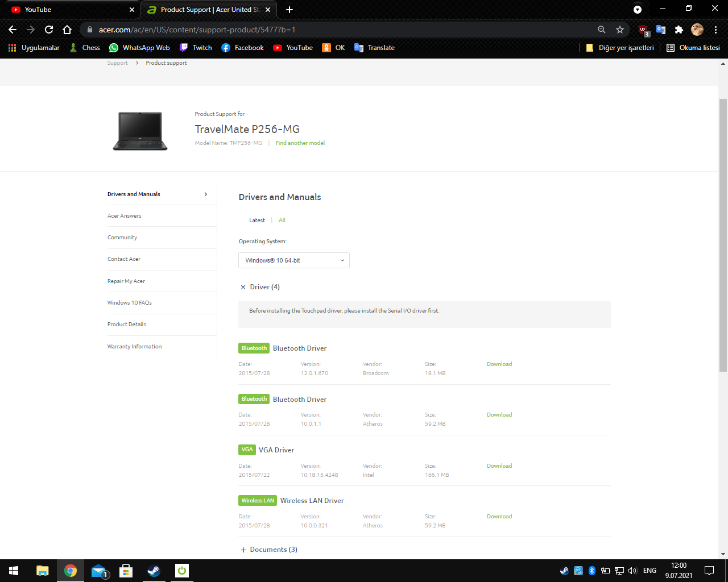Image resolution: width=728 pixels, height=582 pixels.
Task: Click the browser back arrow
Action: [x=13, y=30]
